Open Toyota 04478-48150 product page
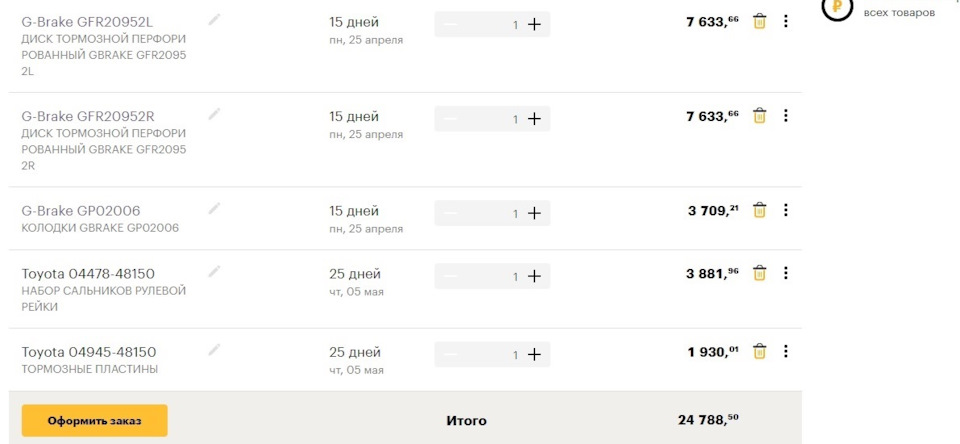The image size is (960, 444). (x=88, y=274)
